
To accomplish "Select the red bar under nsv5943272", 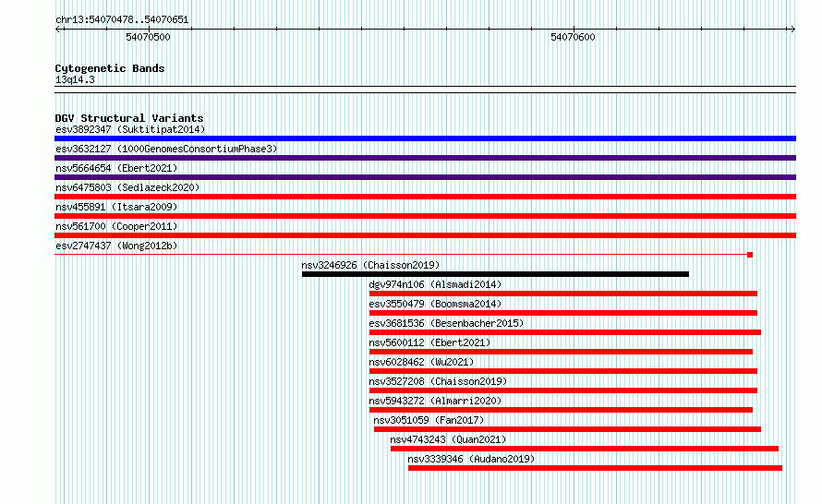I will pos(561,410).
